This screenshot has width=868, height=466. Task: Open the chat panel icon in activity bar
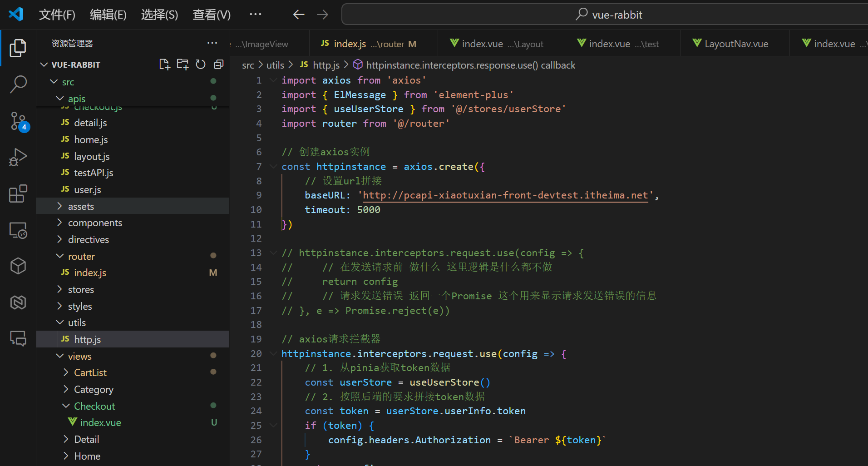click(x=18, y=339)
